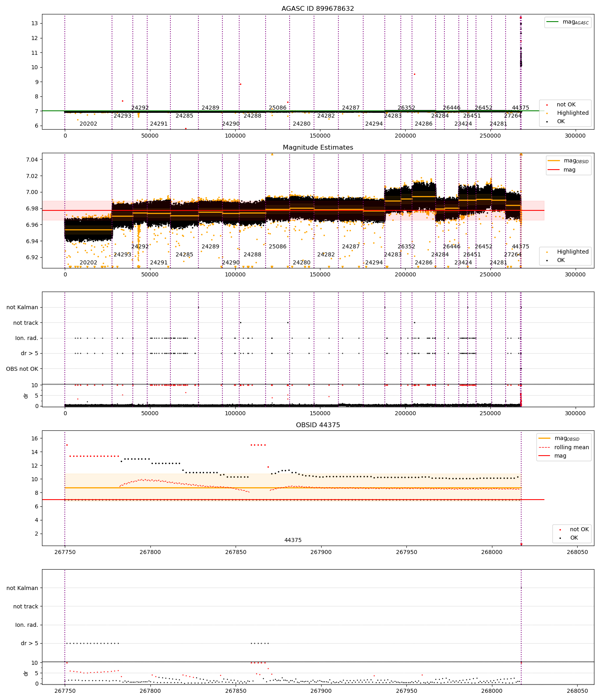Click y-axis tick 7.04 in Magnitude Estimates plot
Screen dimensions: 600x700
click(32, 160)
